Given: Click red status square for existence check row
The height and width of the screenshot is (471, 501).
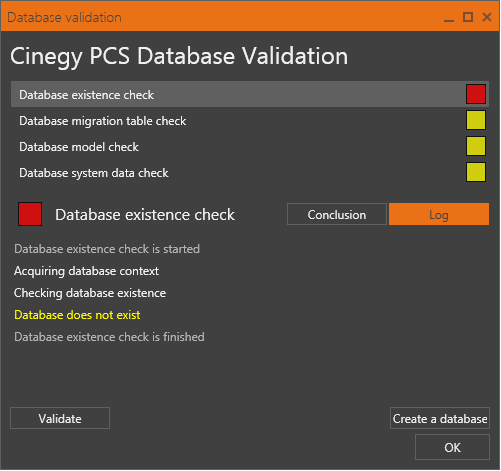Looking at the screenshot, I should coord(476,94).
